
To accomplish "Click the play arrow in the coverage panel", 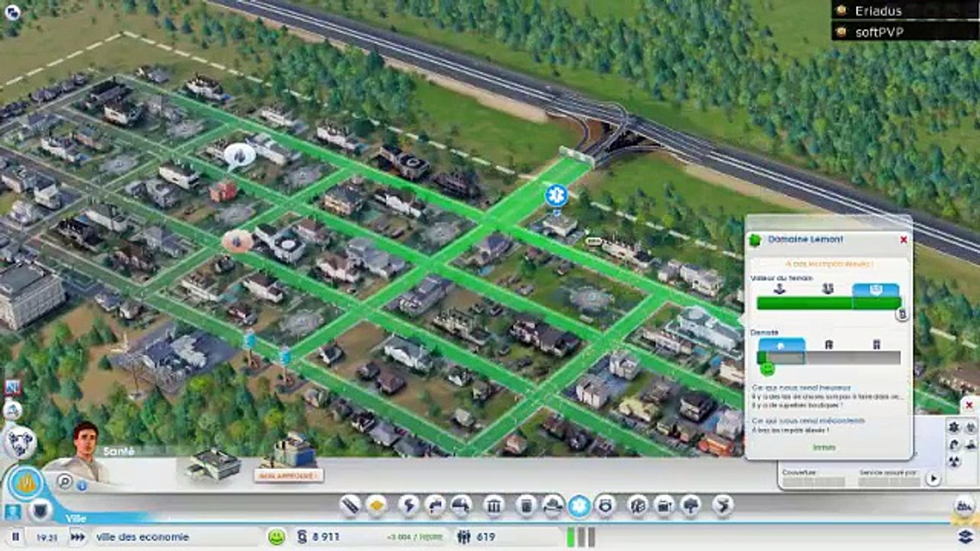I will point(933,479).
